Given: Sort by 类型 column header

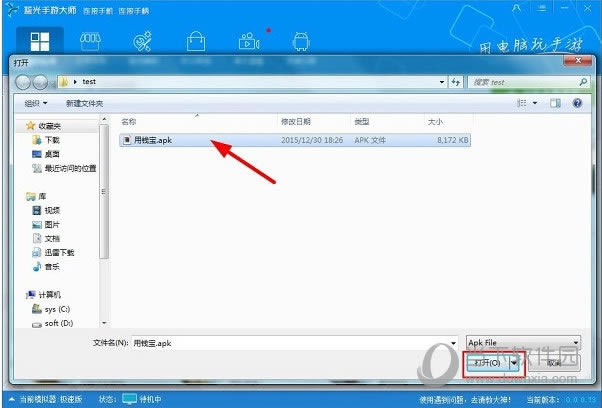Looking at the screenshot, I should click(362, 122).
